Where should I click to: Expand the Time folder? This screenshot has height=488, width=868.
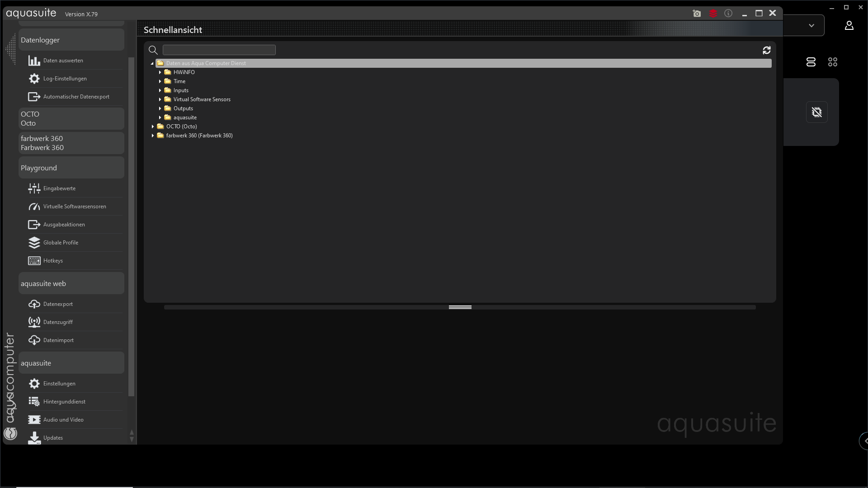pos(160,81)
